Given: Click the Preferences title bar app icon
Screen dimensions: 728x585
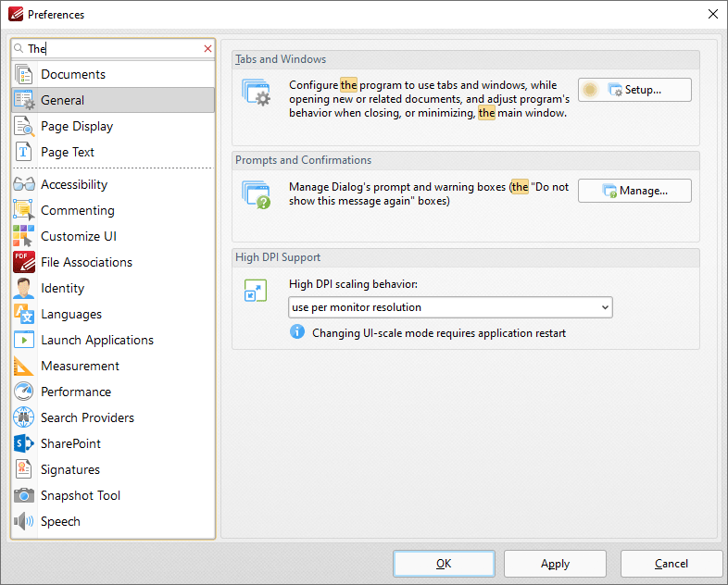Looking at the screenshot, I should [x=16, y=14].
